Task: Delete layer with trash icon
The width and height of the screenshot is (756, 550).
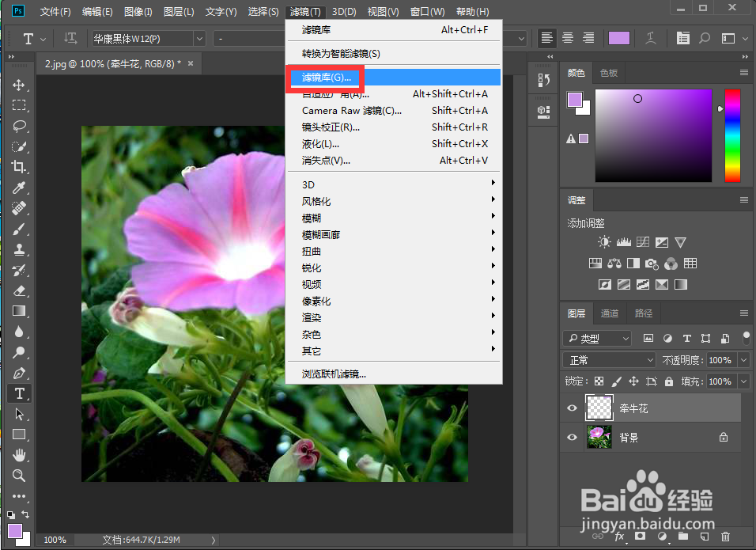Action: (725, 537)
